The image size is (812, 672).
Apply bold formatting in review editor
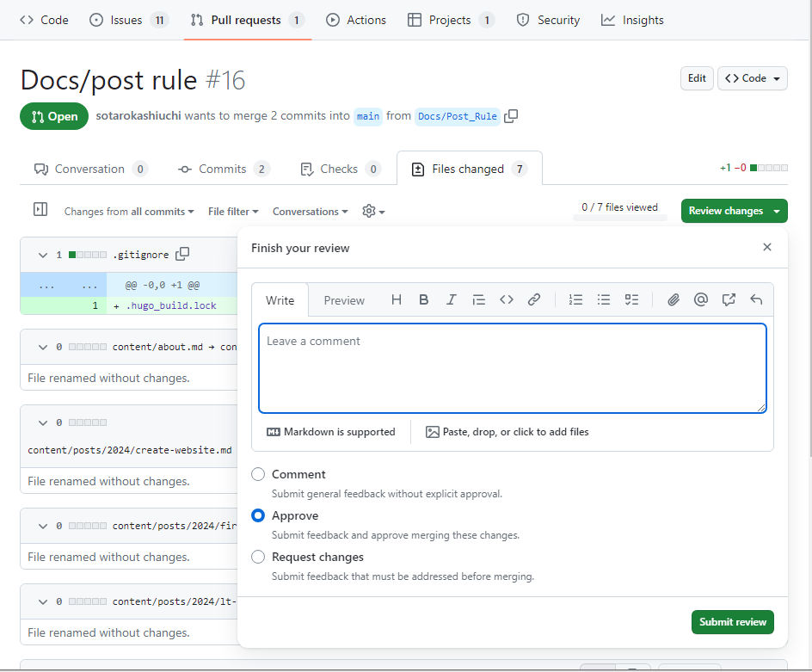[423, 299]
